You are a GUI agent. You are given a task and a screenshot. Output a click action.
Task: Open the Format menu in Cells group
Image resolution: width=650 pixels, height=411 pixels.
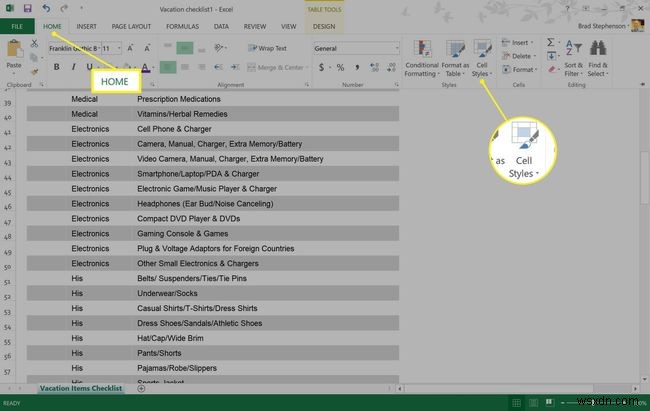click(x=520, y=70)
